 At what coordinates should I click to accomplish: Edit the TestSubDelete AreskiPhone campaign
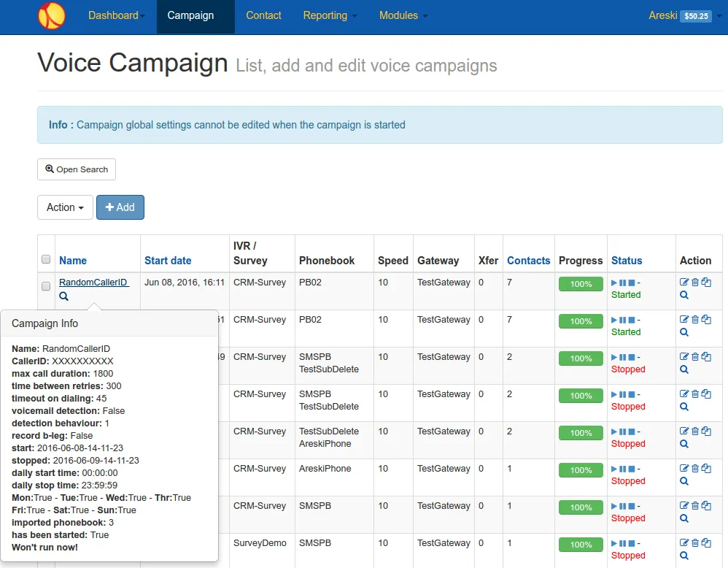[x=684, y=431]
